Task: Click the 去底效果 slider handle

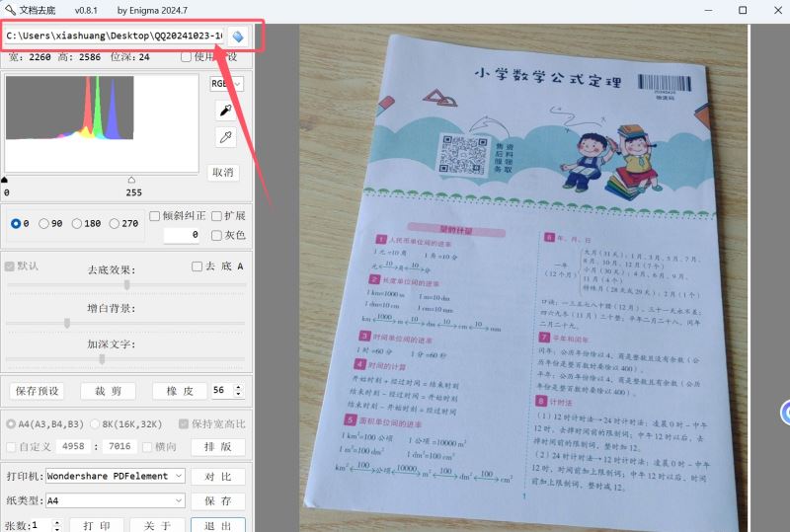Action: point(127,285)
